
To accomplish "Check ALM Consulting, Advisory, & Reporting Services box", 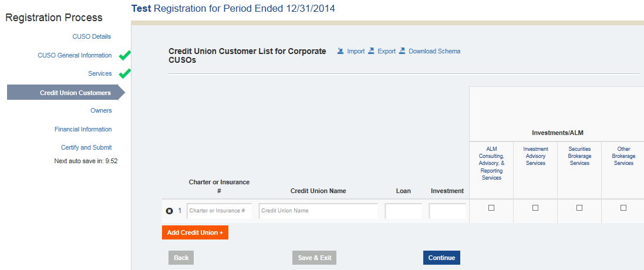I will point(491,208).
